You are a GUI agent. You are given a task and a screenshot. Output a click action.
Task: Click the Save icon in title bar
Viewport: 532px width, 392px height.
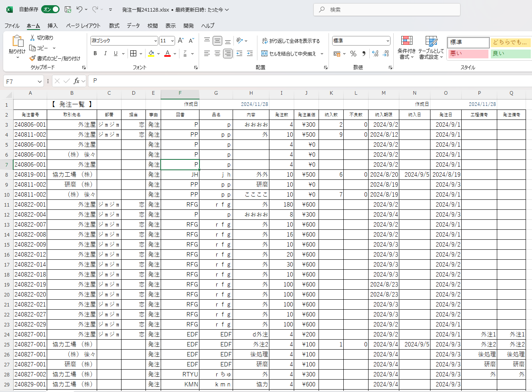(68, 9)
